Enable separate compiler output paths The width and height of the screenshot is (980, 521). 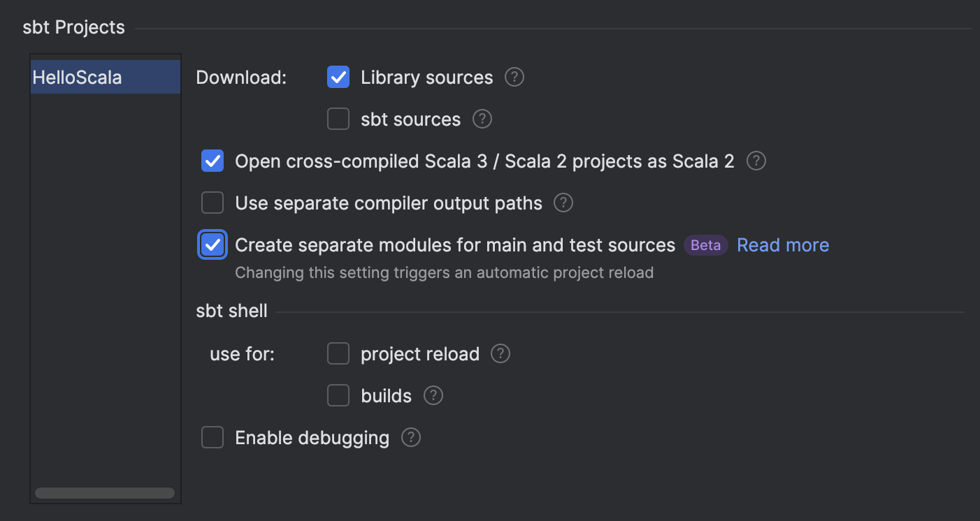tap(212, 203)
